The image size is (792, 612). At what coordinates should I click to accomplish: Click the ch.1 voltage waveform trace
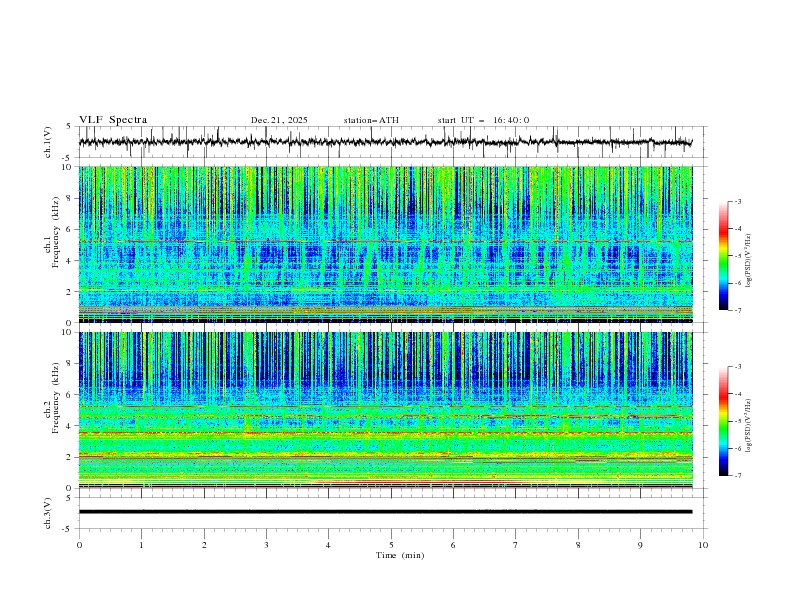(385, 142)
